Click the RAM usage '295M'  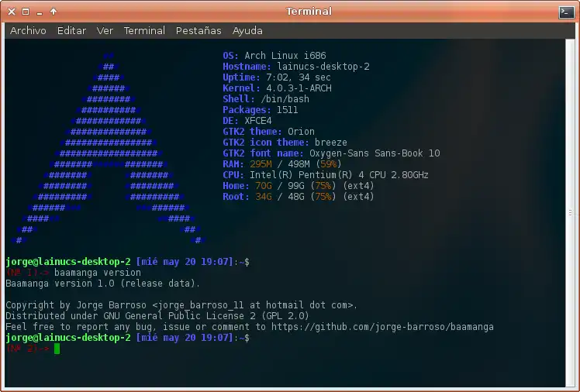click(x=261, y=164)
